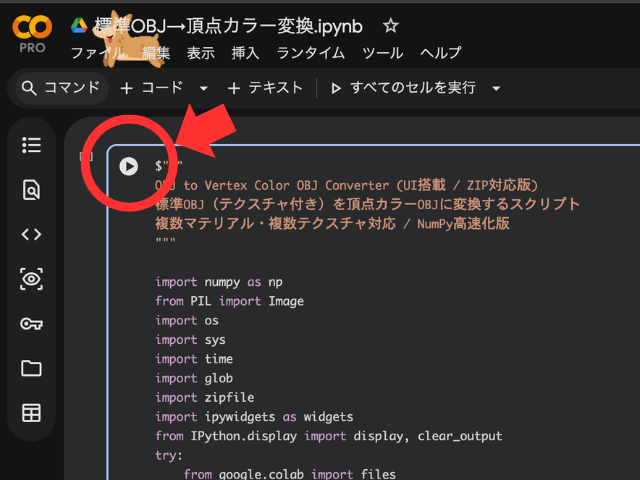
Task: Open the code snippets sidebar icon
Action: coord(32,235)
